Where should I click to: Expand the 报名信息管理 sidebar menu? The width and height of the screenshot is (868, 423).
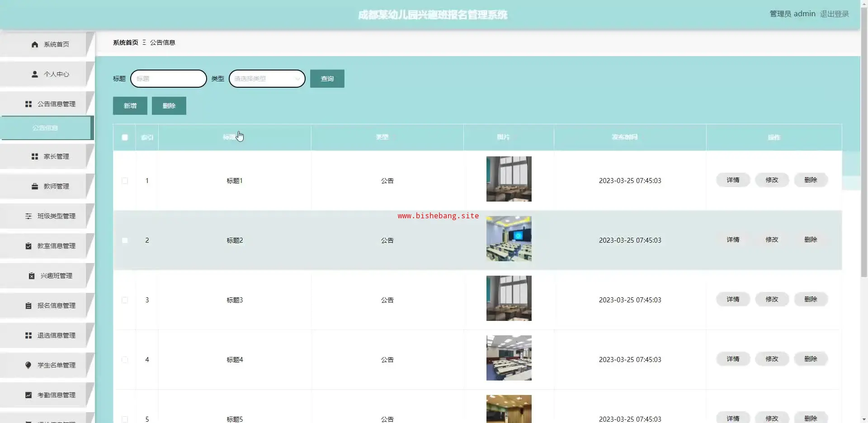tap(47, 305)
